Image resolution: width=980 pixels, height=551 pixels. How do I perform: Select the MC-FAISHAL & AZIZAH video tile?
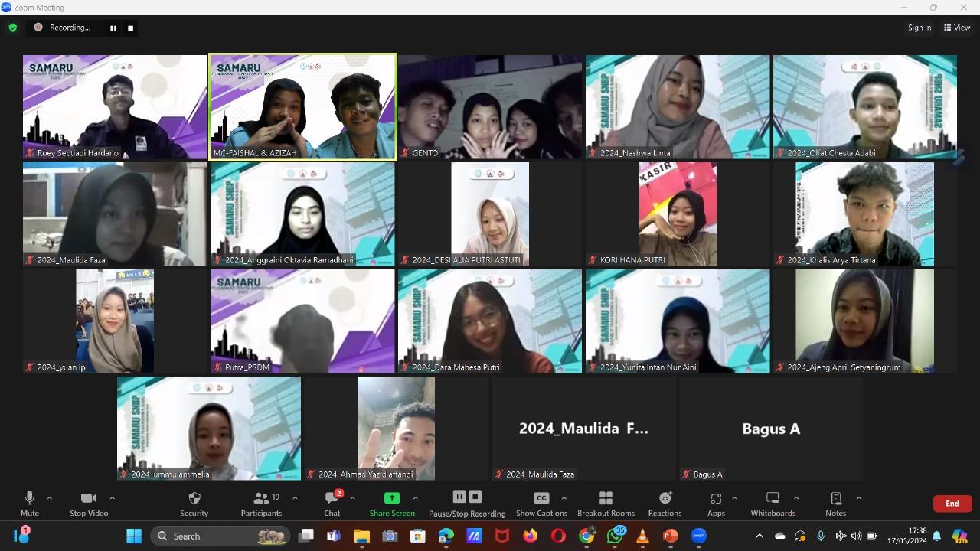coord(303,106)
